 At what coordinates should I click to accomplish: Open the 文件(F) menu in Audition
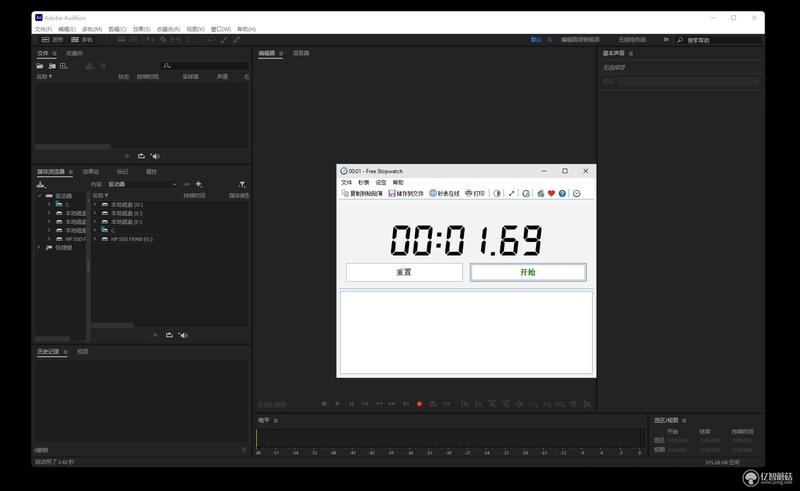point(43,29)
